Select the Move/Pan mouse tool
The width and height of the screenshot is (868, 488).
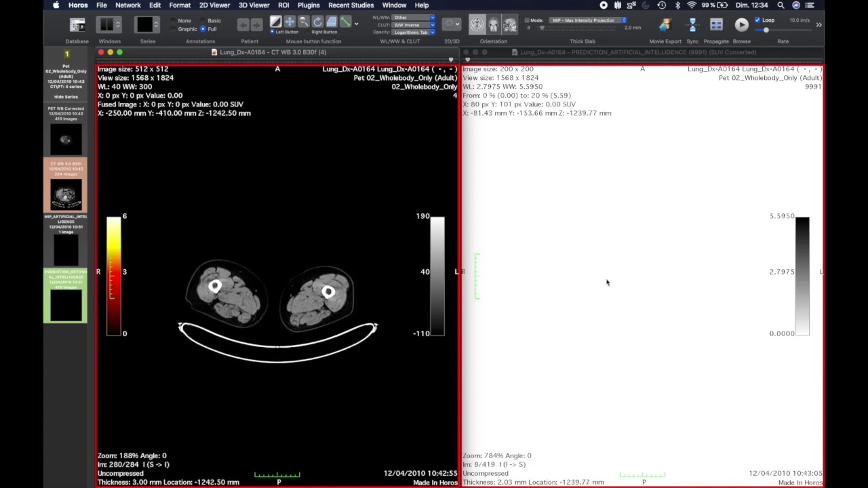[290, 22]
